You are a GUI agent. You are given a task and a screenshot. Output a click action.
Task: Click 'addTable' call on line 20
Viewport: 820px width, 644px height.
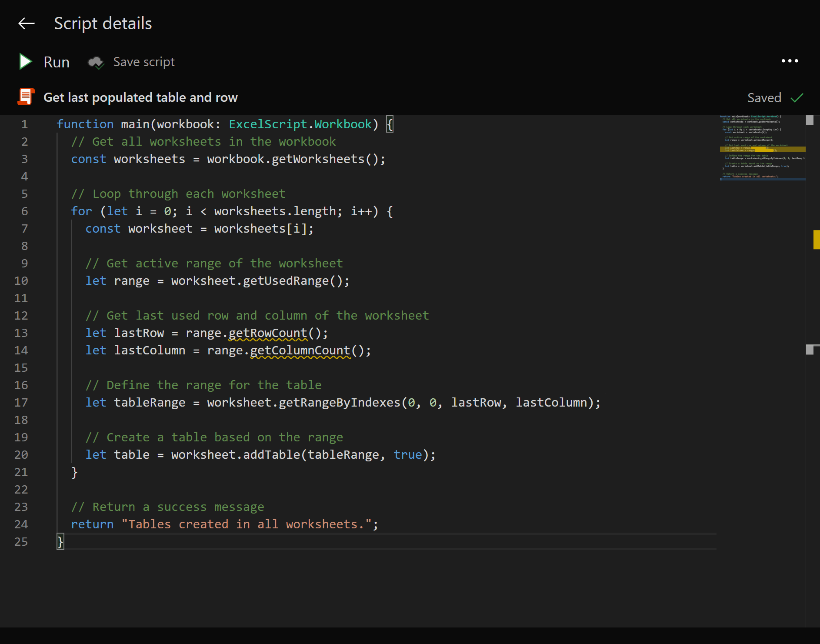[271, 455]
